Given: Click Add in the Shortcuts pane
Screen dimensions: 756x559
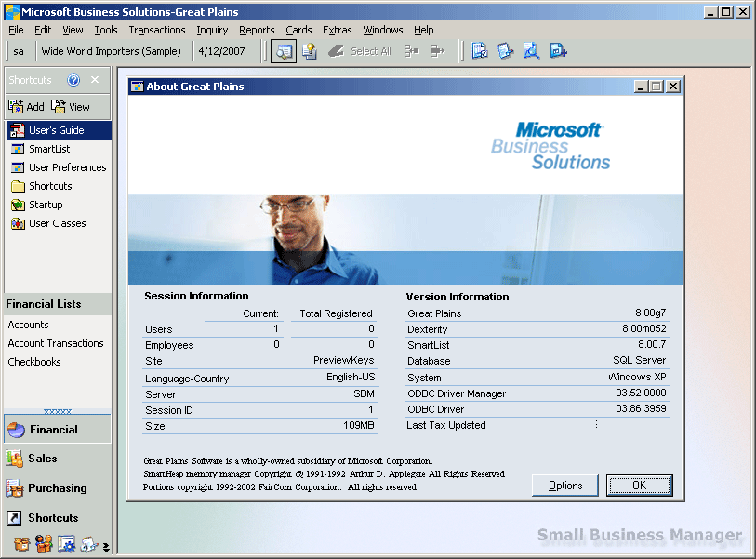Looking at the screenshot, I should point(26,107).
